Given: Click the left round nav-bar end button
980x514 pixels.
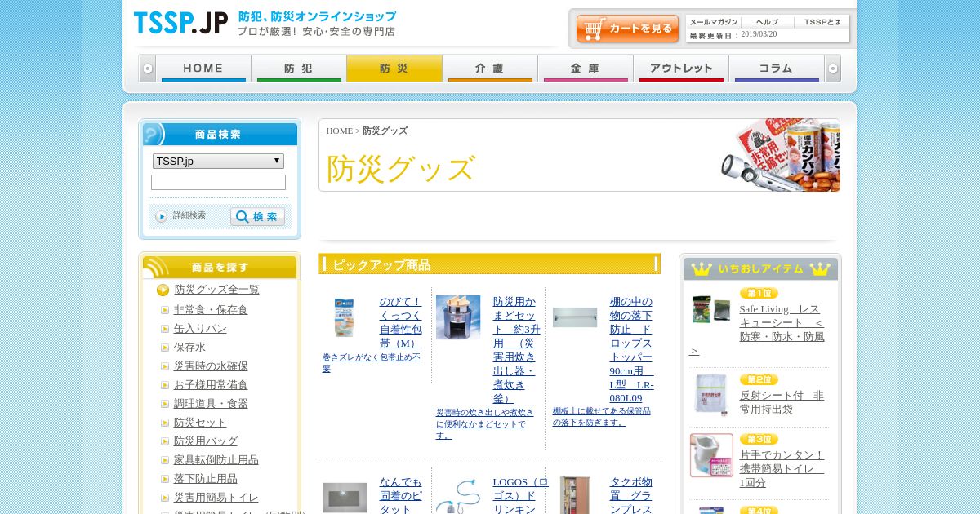Looking at the screenshot, I should tap(148, 69).
